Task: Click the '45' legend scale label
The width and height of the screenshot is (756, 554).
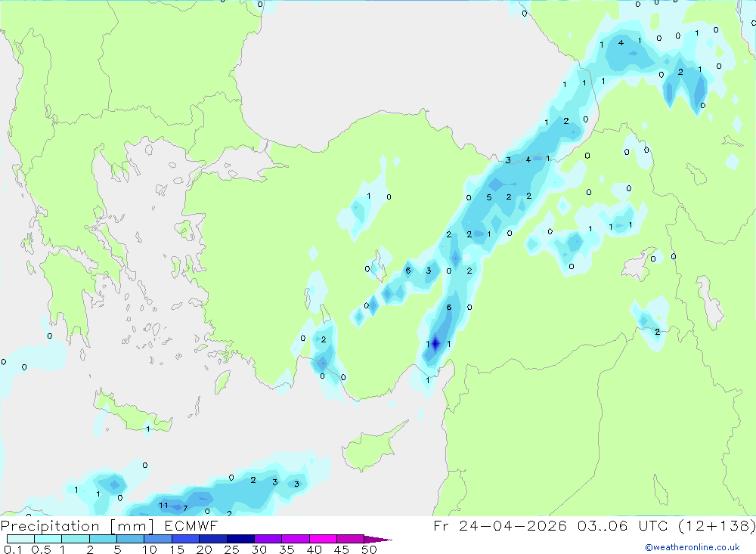Action: click(x=342, y=549)
